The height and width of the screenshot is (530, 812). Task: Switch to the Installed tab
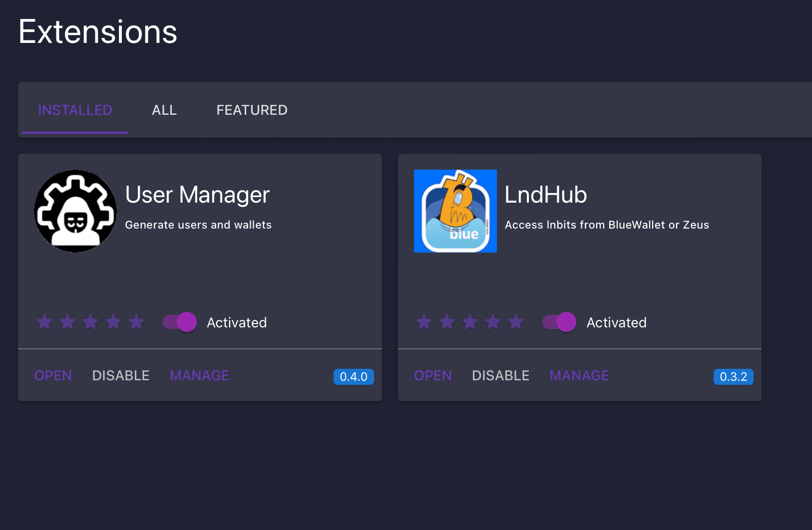pyautogui.click(x=75, y=110)
